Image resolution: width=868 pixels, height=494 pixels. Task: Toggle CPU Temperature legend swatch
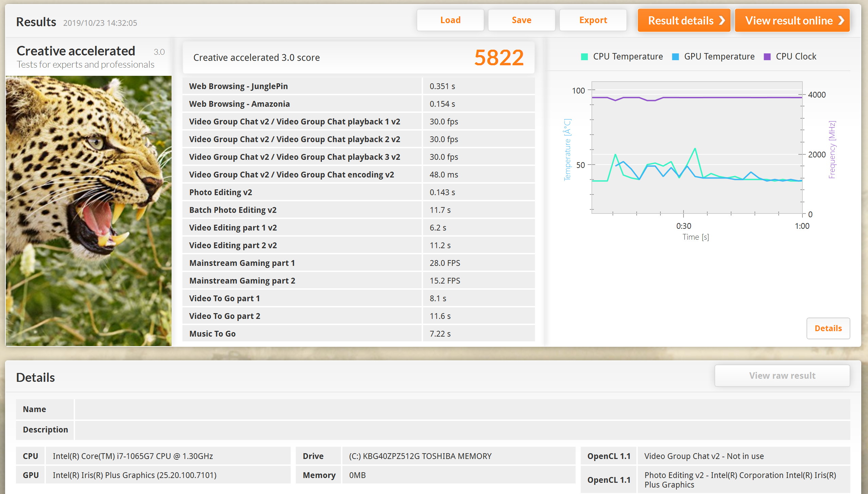coord(584,57)
